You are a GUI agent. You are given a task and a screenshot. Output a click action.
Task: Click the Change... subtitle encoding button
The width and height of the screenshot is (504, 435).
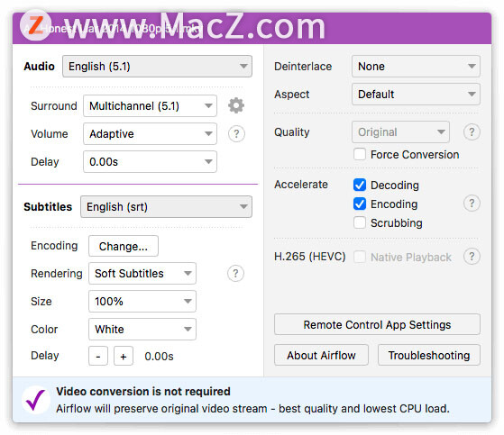point(124,246)
